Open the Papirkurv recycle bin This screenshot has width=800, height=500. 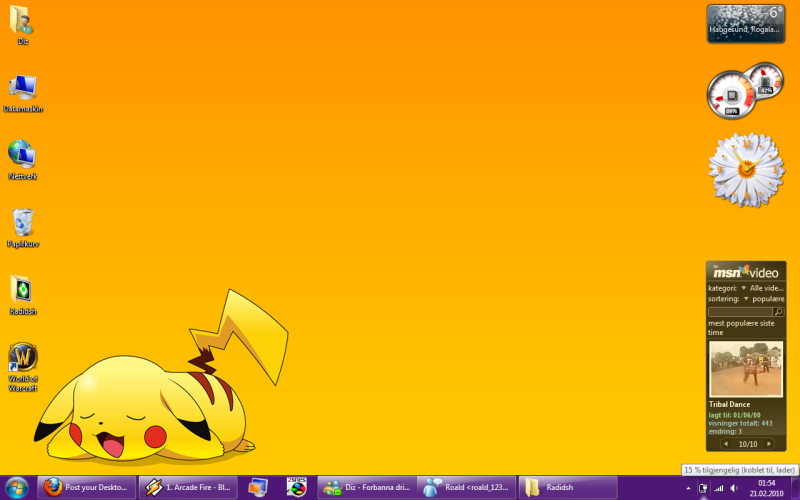pyautogui.click(x=22, y=228)
